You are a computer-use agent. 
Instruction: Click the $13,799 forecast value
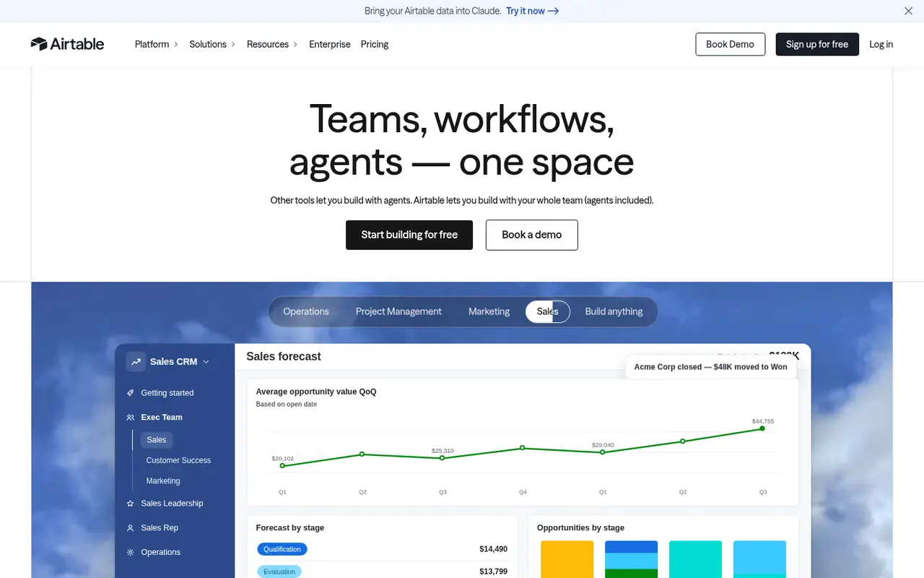click(494, 571)
